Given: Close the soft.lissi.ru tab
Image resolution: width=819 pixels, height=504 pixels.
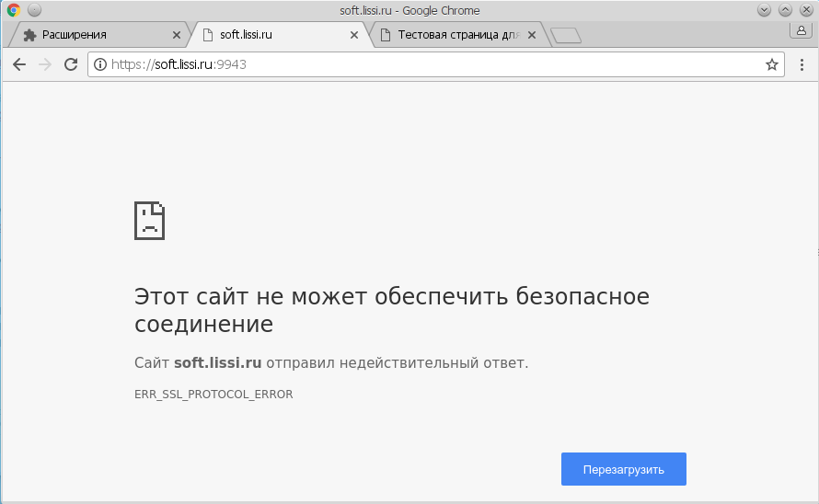Looking at the screenshot, I should pos(354,35).
